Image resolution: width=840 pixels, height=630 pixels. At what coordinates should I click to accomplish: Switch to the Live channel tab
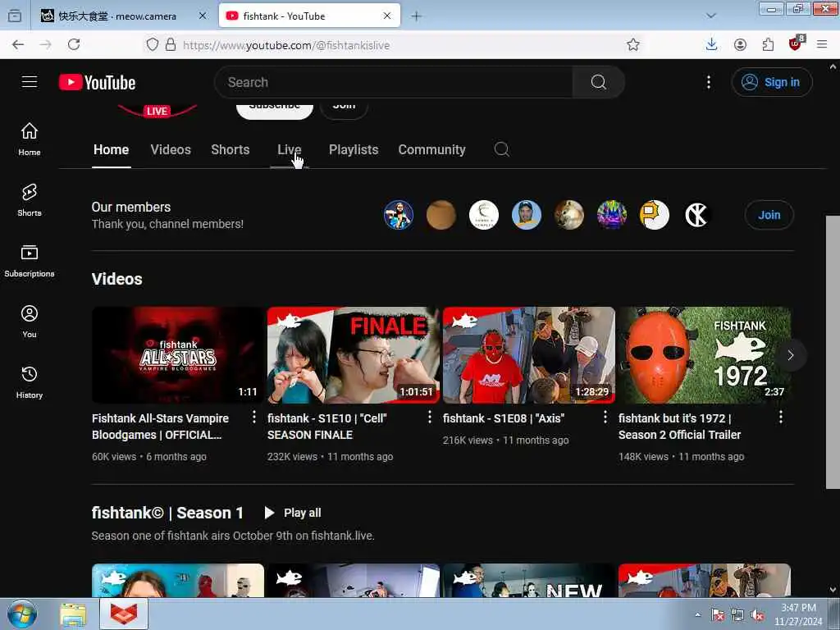click(290, 149)
